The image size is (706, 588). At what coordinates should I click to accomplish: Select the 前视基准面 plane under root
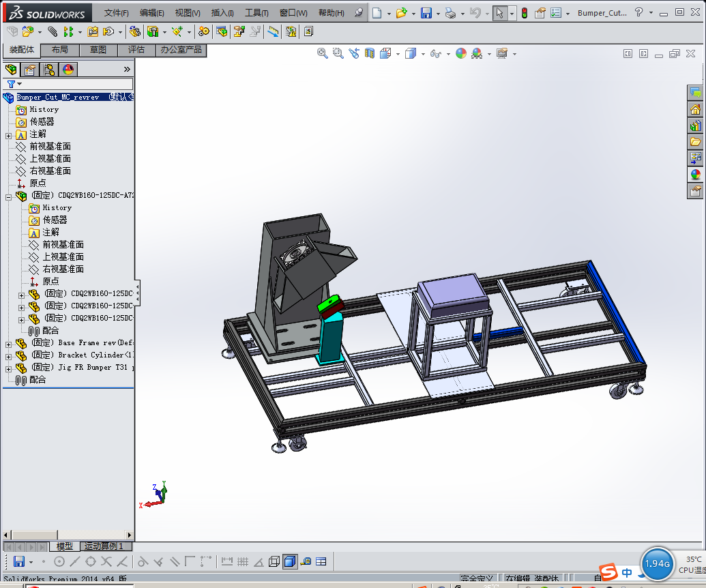(x=50, y=147)
